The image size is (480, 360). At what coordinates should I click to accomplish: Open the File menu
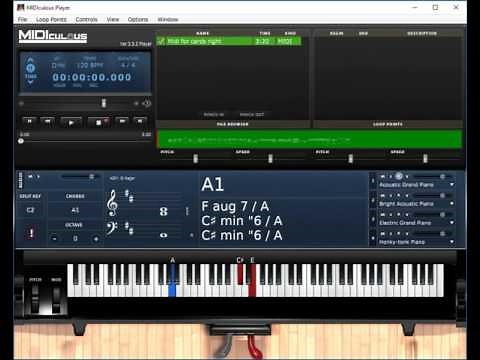(x=22, y=19)
